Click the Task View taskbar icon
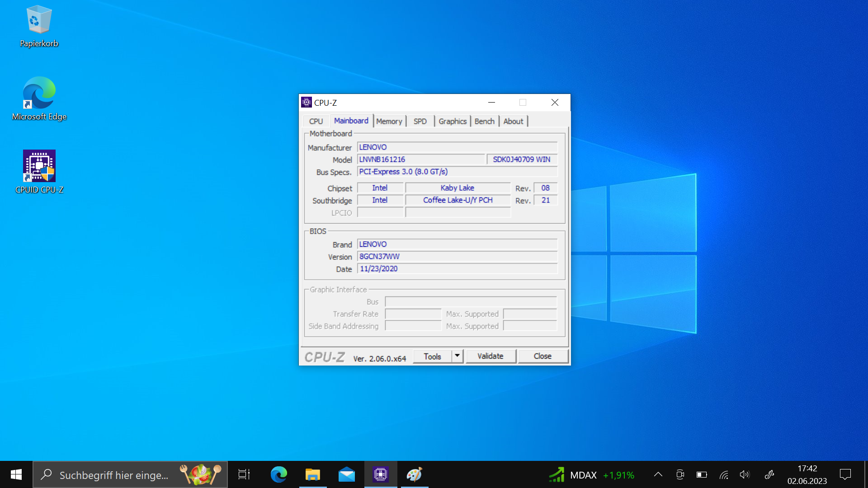 244,474
